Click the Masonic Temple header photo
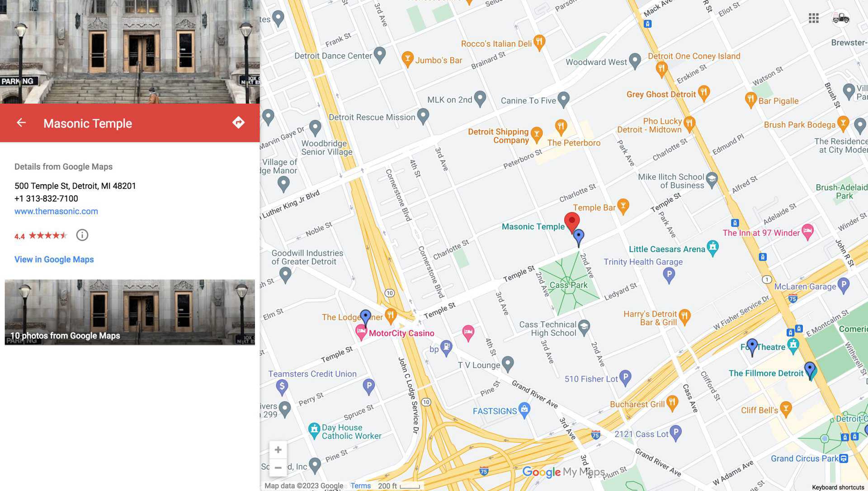868x491 pixels. click(x=130, y=51)
